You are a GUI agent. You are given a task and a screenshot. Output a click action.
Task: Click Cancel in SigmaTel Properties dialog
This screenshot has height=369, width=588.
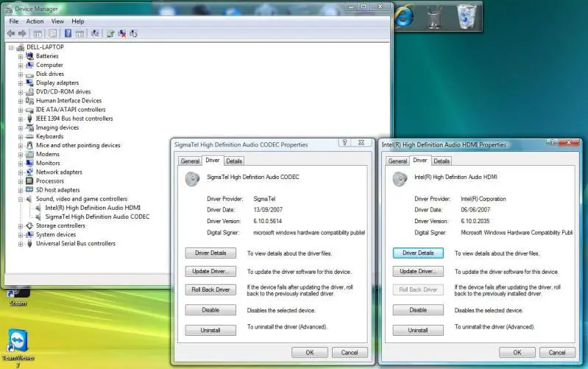[x=350, y=353]
